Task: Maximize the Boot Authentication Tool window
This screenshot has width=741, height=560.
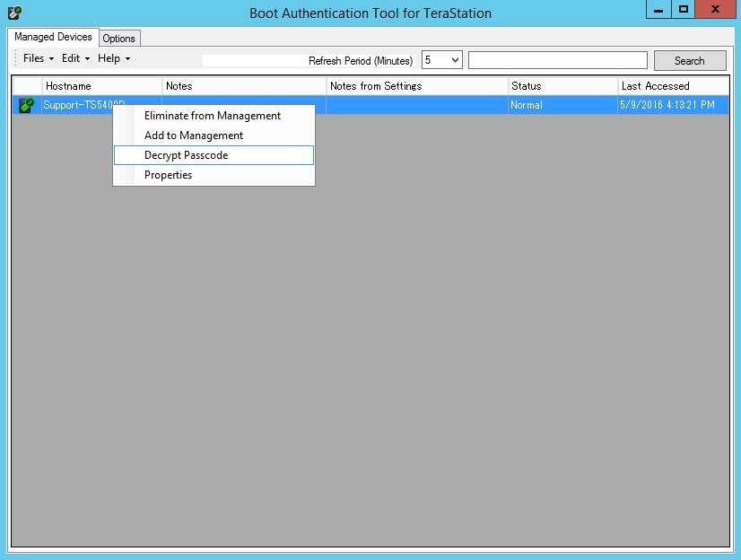Action: tap(684, 10)
